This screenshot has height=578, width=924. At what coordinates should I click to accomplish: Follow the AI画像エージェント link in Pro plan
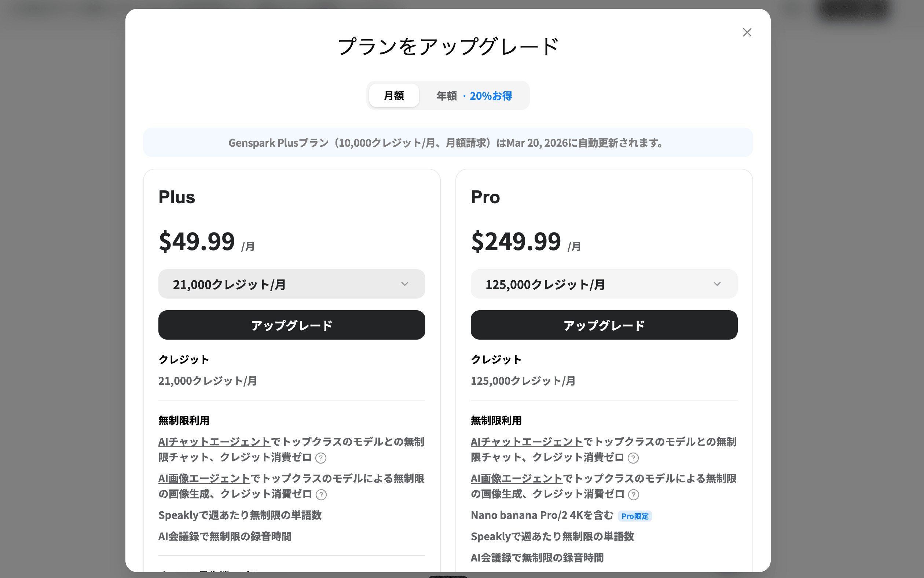click(516, 479)
